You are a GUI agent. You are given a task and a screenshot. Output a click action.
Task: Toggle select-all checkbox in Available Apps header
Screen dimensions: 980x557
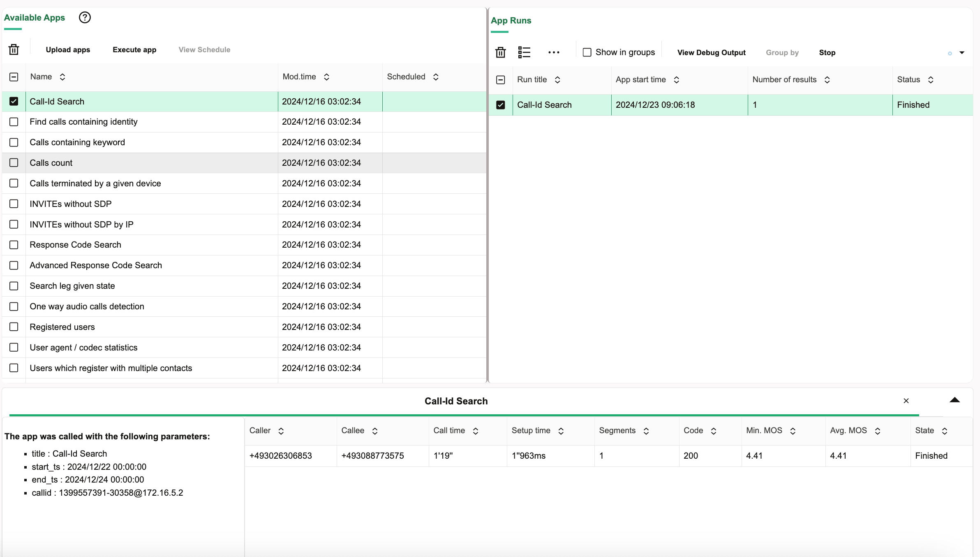[x=14, y=77]
